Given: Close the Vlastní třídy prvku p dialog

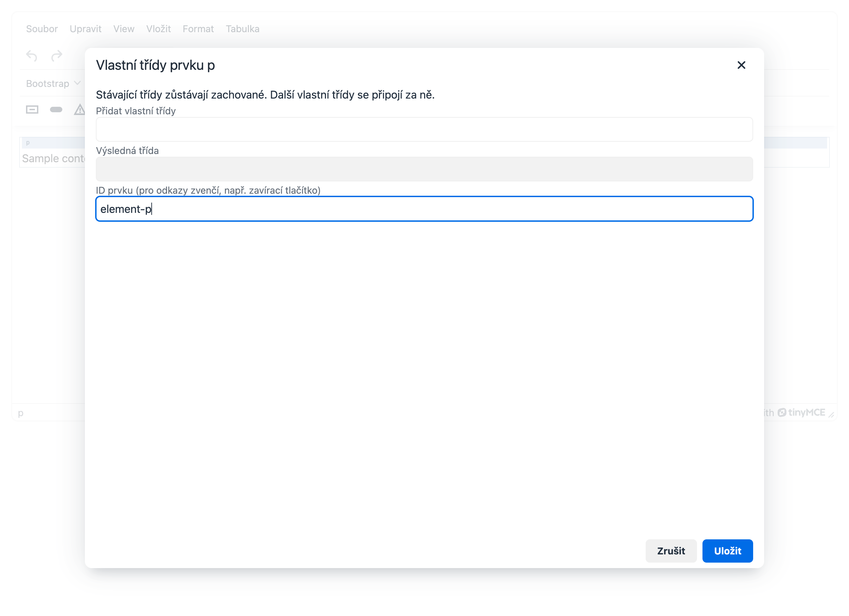Looking at the screenshot, I should tap(741, 65).
